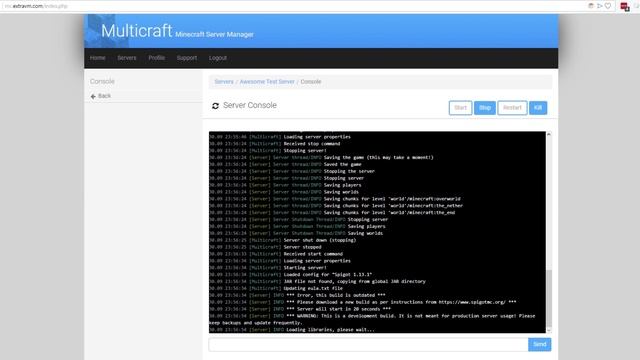This screenshot has height=360, width=640.
Task: Send the console command
Action: coord(540,344)
